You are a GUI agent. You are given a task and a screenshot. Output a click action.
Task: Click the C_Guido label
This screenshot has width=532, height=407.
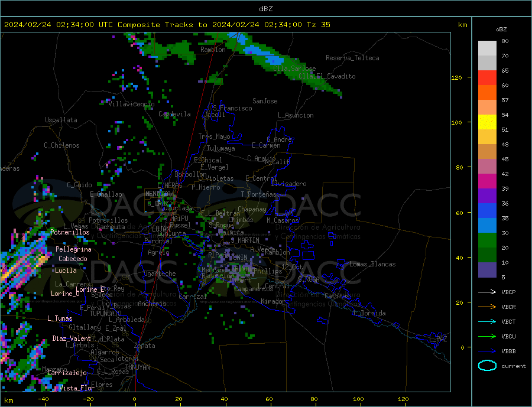click(x=79, y=185)
